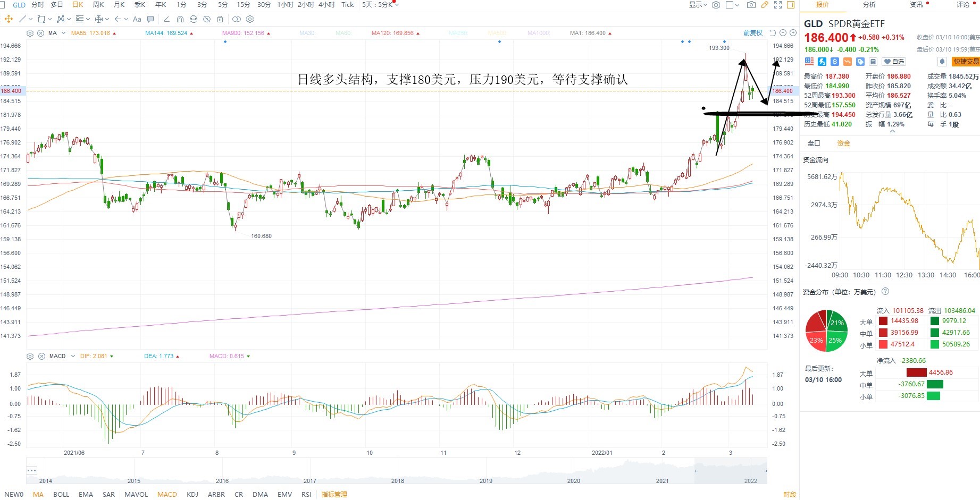The height and width of the screenshot is (500, 980).
Task: Click the sync drawings icon
Action: 194,19
